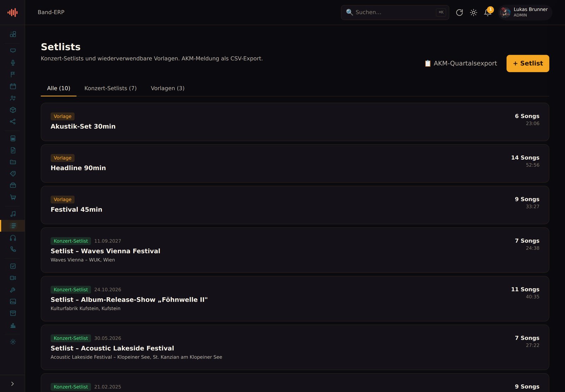Screen dimensions: 565x392
Task: Switch to the Vorlagen (3) tab
Action: tap(168, 88)
